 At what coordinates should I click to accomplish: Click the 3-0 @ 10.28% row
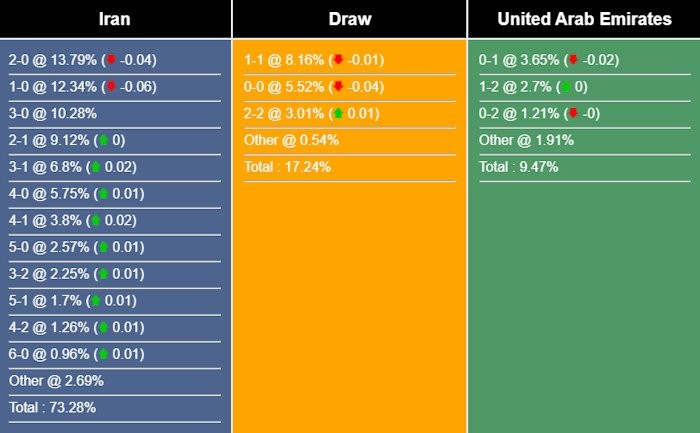114,113
